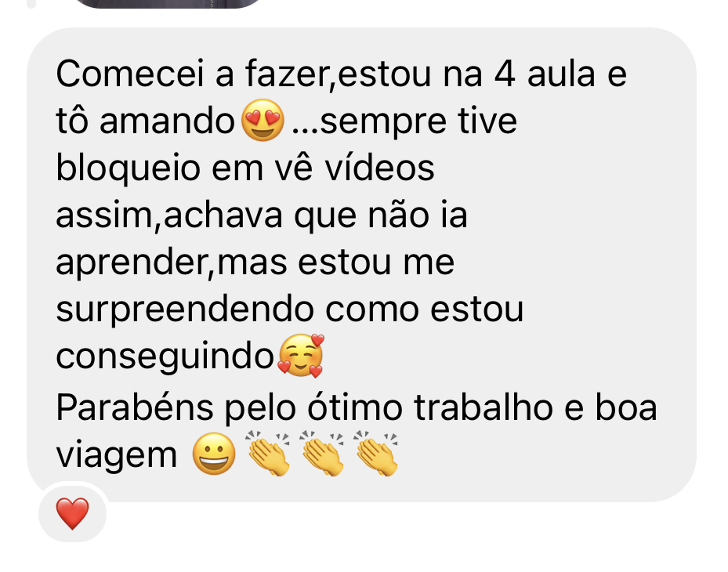Click the smiling face with hearts emoji
728x572 pixels.
[300, 355]
